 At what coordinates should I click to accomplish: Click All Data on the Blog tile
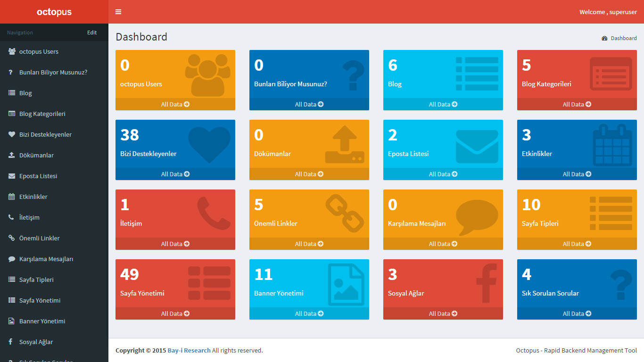pos(443,104)
